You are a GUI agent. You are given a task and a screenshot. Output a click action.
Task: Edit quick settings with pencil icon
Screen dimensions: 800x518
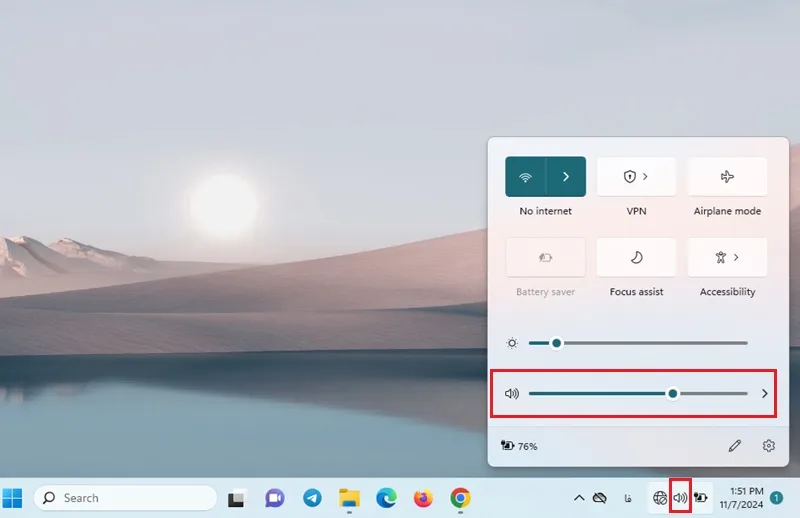coord(735,446)
